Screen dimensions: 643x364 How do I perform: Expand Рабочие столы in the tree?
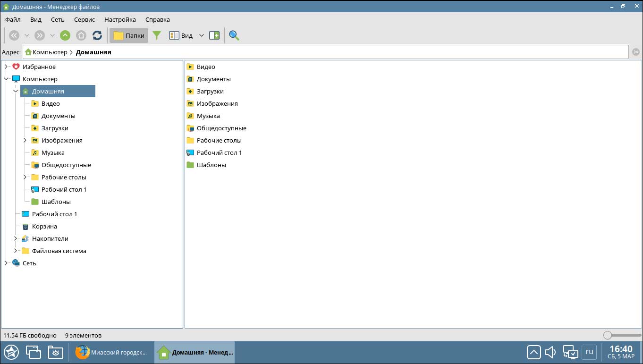tap(25, 177)
